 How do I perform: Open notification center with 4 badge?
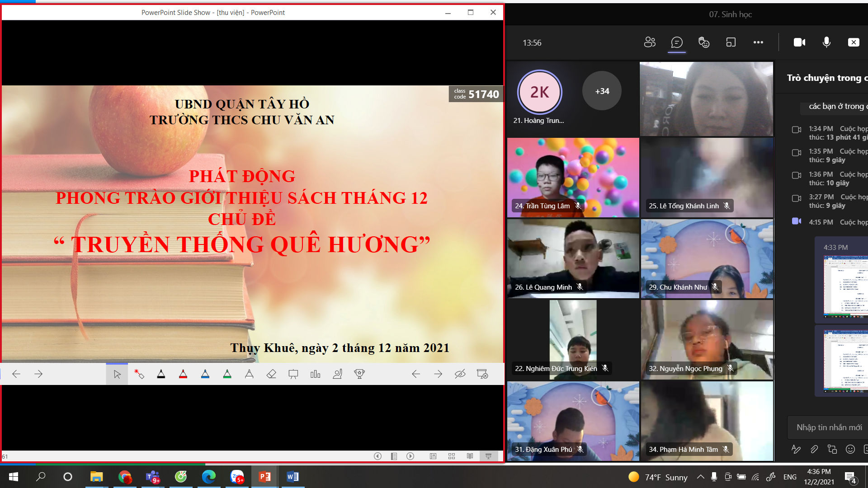tap(850, 477)
